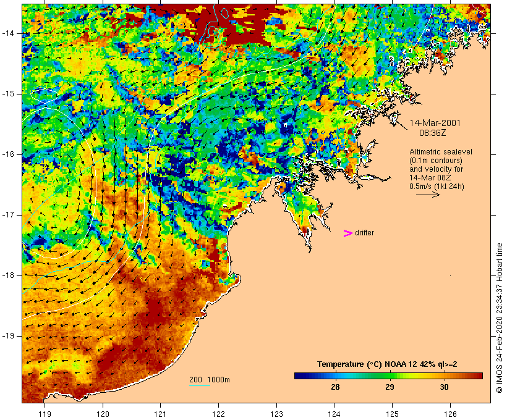Viewport: 507px width, 420px height.
Task: Click the 28 value on temperature scale
Action: tap(335, 387)
